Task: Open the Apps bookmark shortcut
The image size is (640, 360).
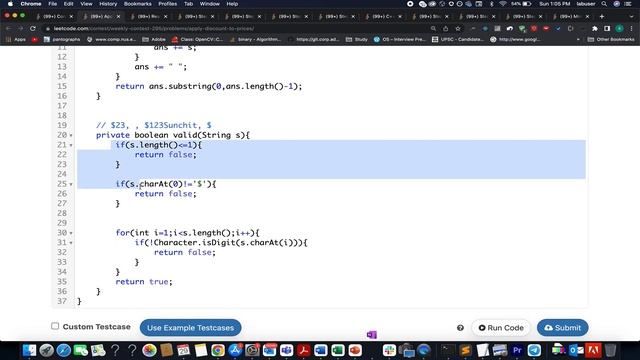Action: 16,40
